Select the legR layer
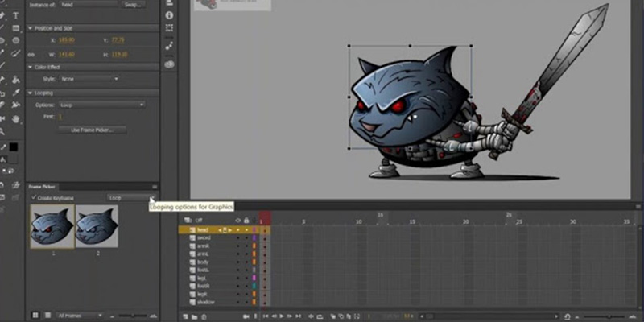 [203, 294]
